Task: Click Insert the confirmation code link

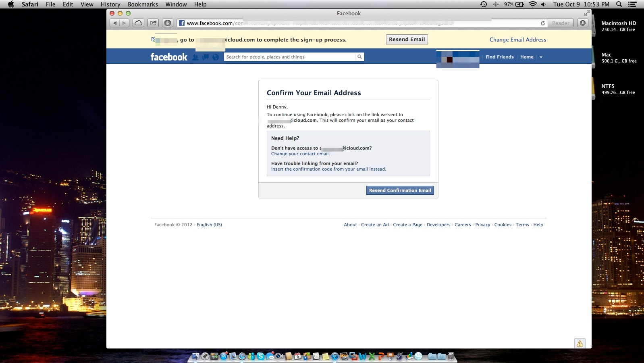Action: 328,169
